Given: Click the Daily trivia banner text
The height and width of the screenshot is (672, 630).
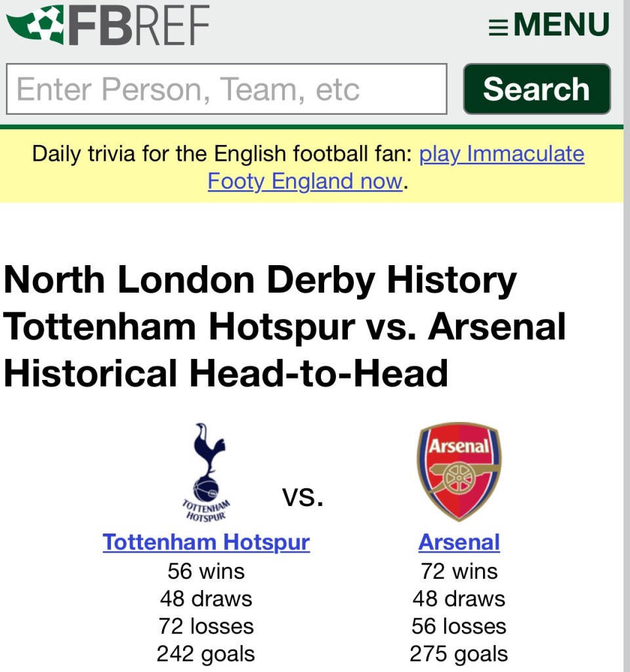Looking at the screenshot, I should [223, 154].
